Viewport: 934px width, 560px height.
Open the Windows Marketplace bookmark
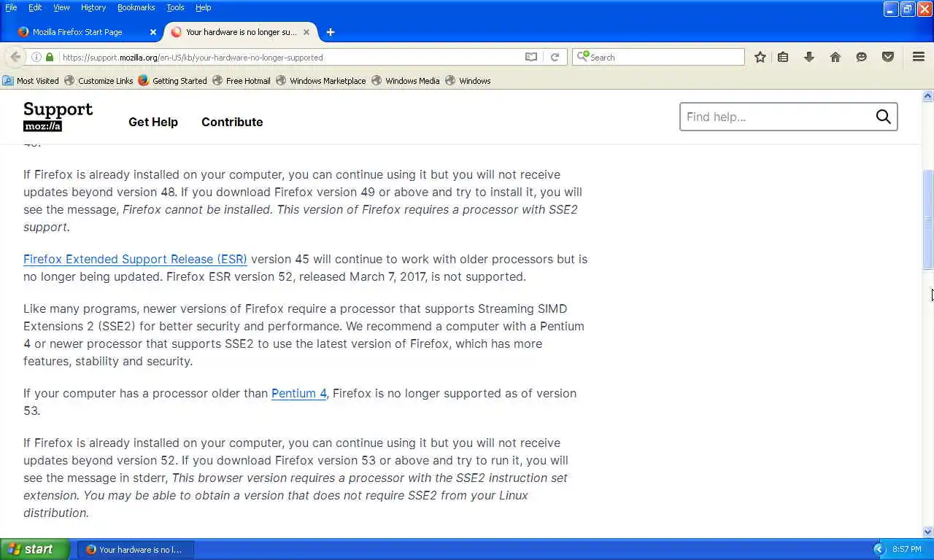[x=320, y=81]
